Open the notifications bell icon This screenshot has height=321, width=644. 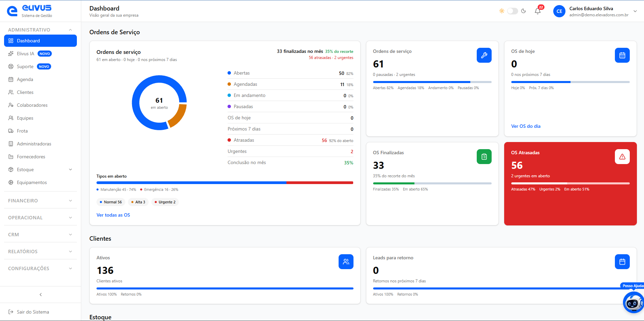tap(537, 11)
